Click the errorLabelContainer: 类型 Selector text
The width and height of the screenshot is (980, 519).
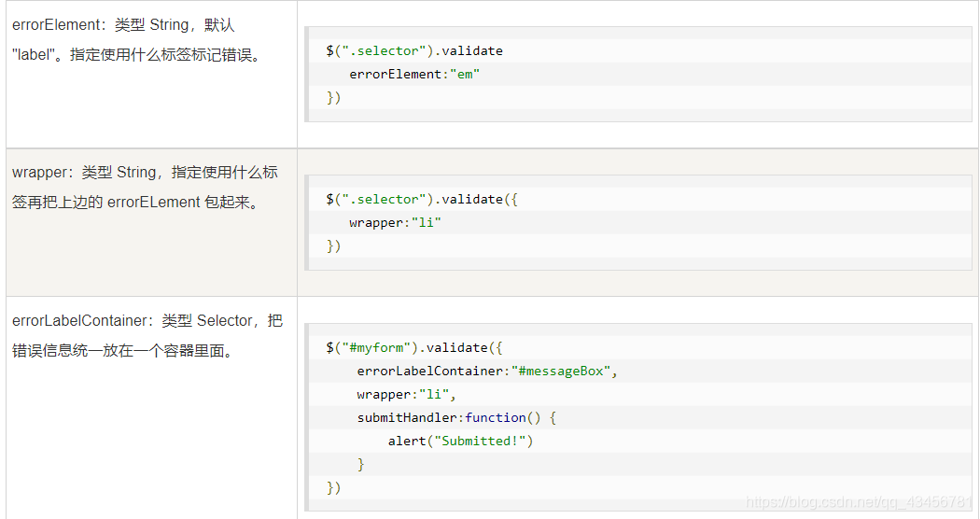(x=147, y=321)
